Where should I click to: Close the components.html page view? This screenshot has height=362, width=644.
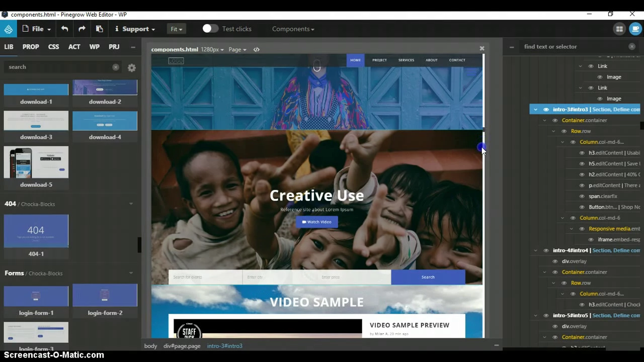coord(482,48)
